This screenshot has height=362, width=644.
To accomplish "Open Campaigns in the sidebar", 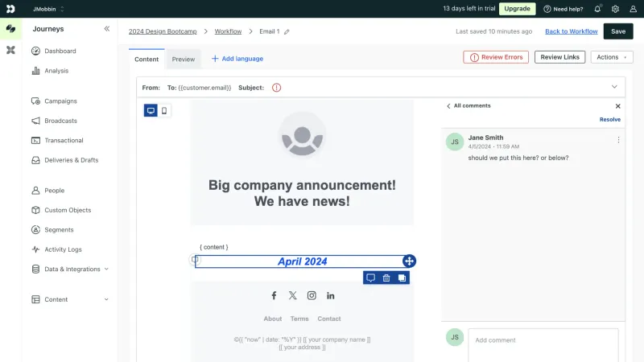I will 61,101.
